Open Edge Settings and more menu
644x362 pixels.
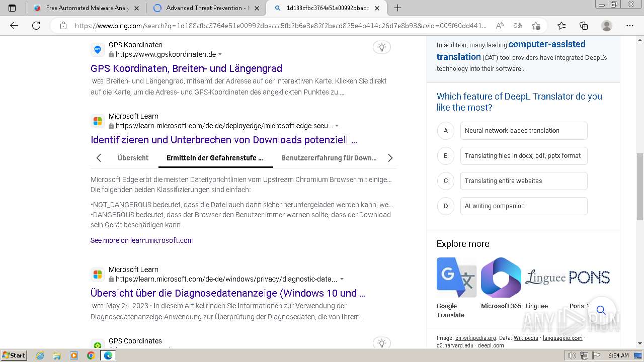(x=629, y=26)
